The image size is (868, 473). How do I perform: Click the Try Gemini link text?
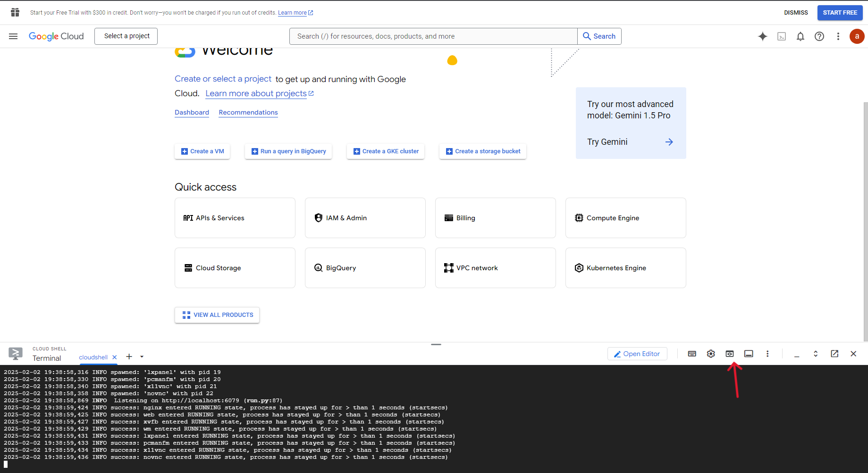607,142
